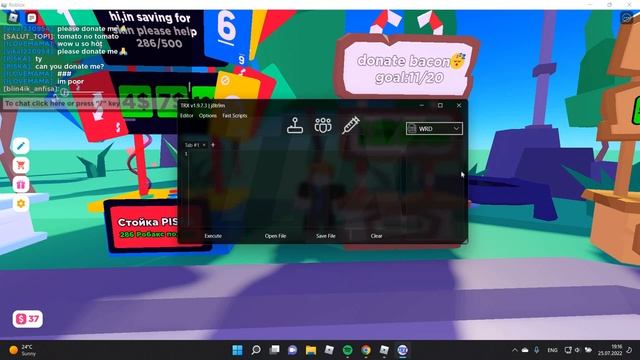
Task: Click the joystick icon in TRX window
Action: point(295,125)
